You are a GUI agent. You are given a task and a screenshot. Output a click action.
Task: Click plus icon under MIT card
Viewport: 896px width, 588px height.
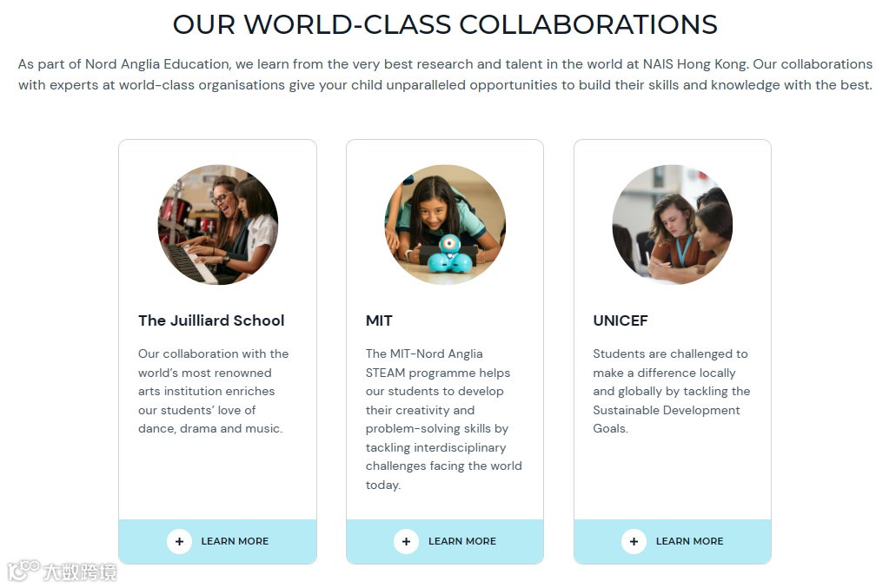point(407,541)
